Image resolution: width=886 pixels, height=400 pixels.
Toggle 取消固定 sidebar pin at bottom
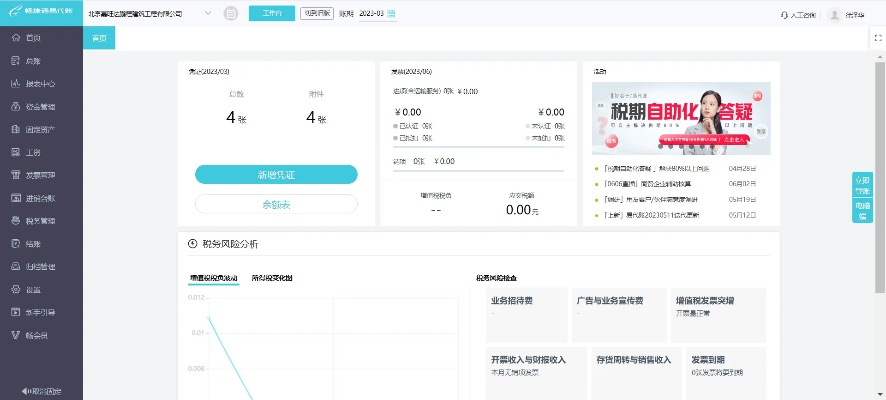[41, 391]
